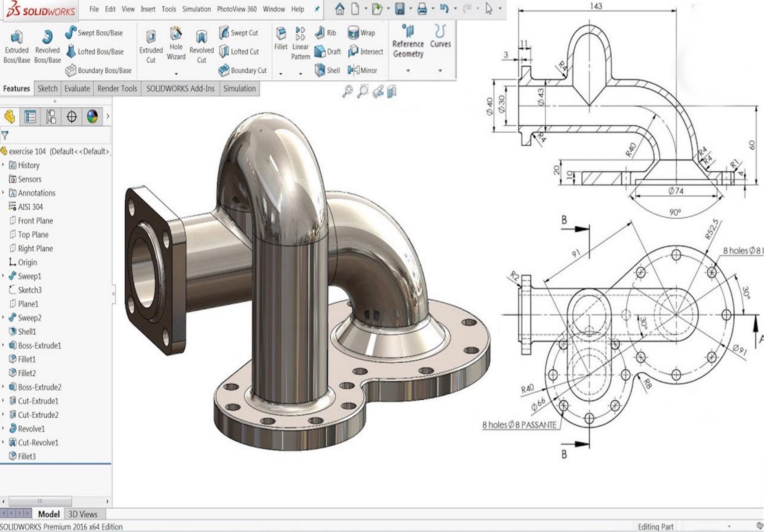The height and width of the screenshot is (532, 764).
Task: Open the Reference Geometry dropdown arrow
Action: tap(408, 71)
